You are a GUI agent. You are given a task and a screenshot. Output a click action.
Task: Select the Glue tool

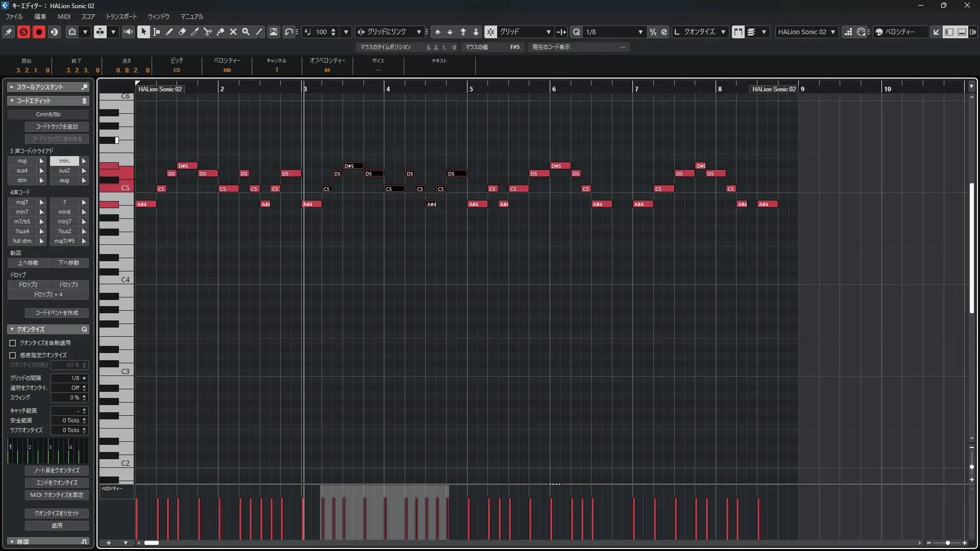tap(220, 32)
